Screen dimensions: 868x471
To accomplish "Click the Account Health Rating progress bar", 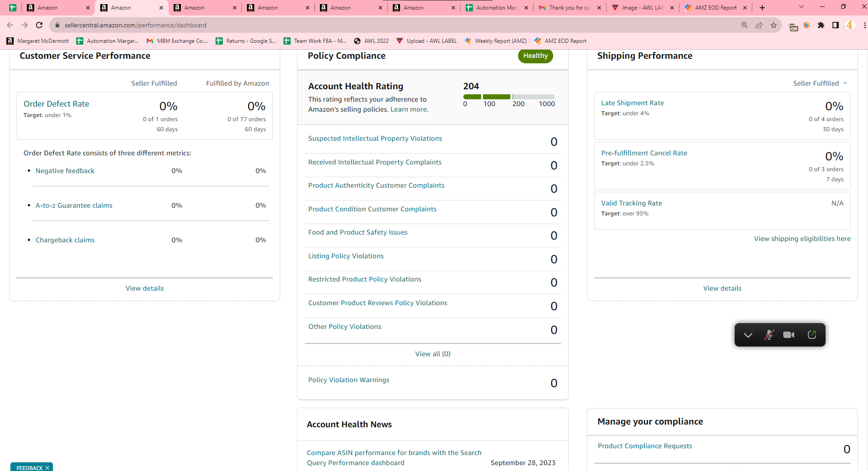I will 509,97.
